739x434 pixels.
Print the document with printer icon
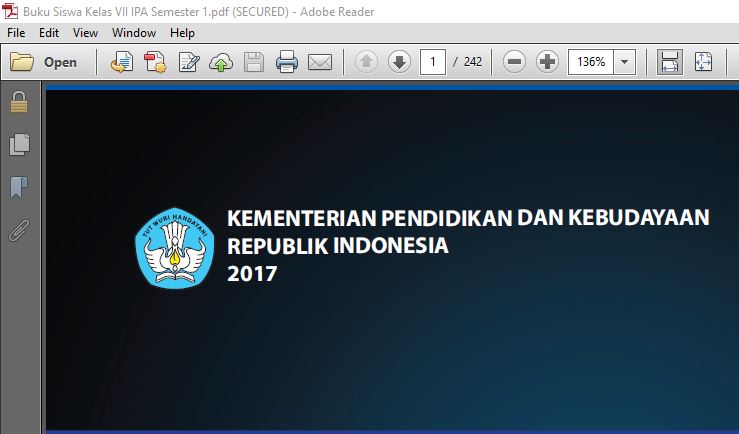click(287, 62)
